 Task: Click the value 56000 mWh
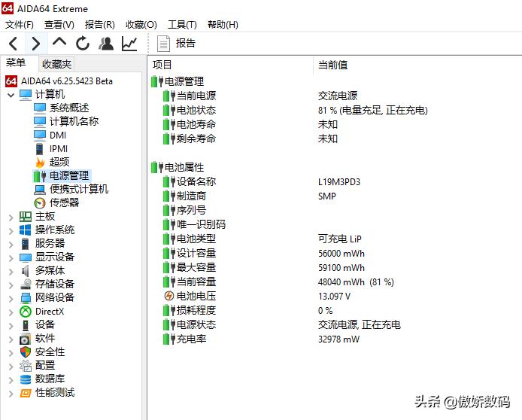[x=341, y=254]
